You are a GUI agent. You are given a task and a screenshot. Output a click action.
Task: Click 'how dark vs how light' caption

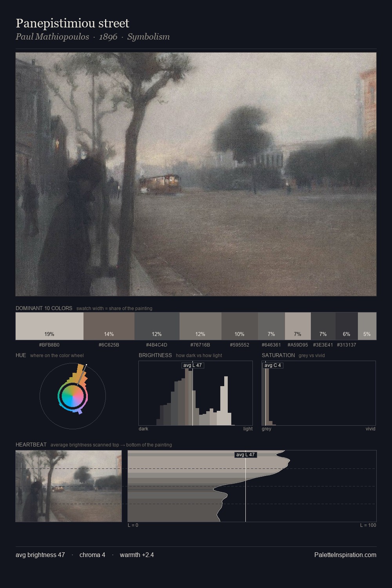coord(199,355)
